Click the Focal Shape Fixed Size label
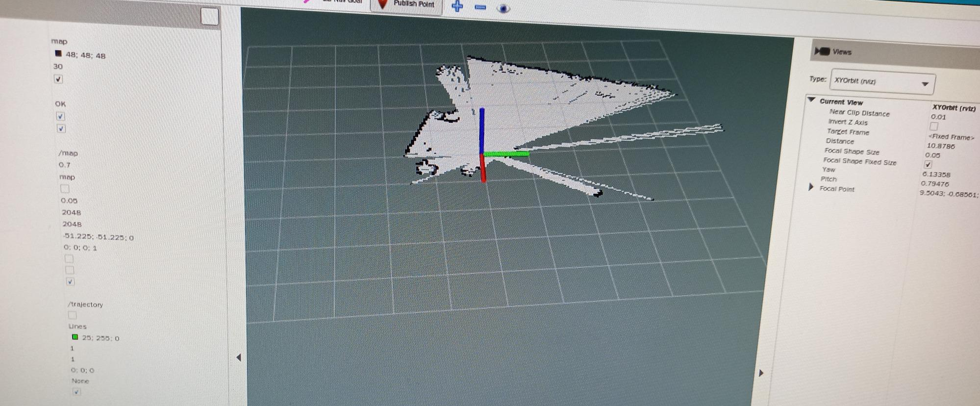980x406 pixels. [x=859, y=161]
